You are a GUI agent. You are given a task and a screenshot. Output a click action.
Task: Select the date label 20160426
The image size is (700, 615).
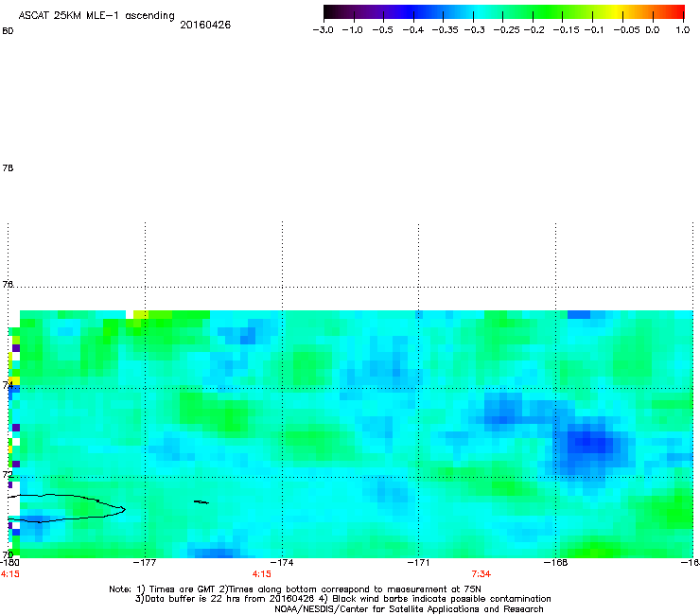205,25
